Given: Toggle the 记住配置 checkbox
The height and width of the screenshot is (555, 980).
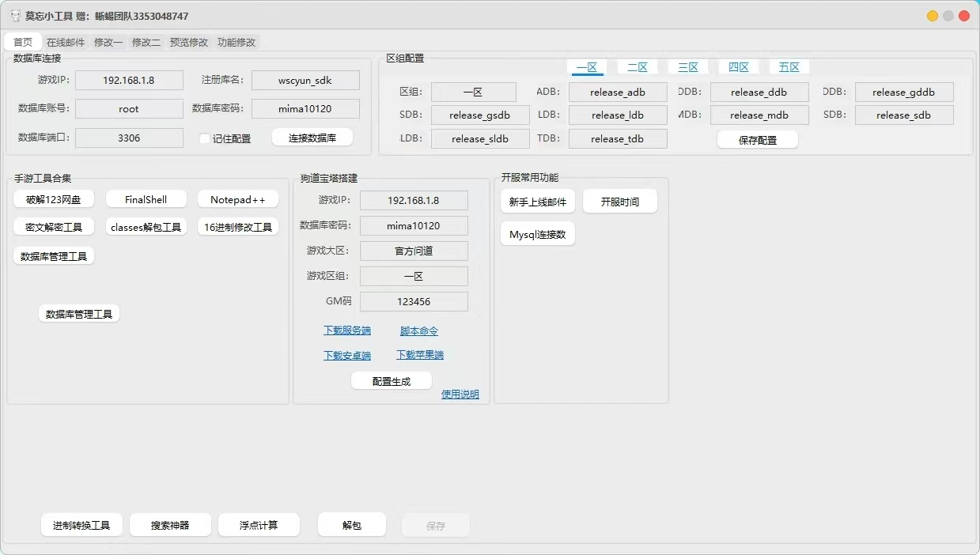Looking at the screenshot, I should pos(205,138).
